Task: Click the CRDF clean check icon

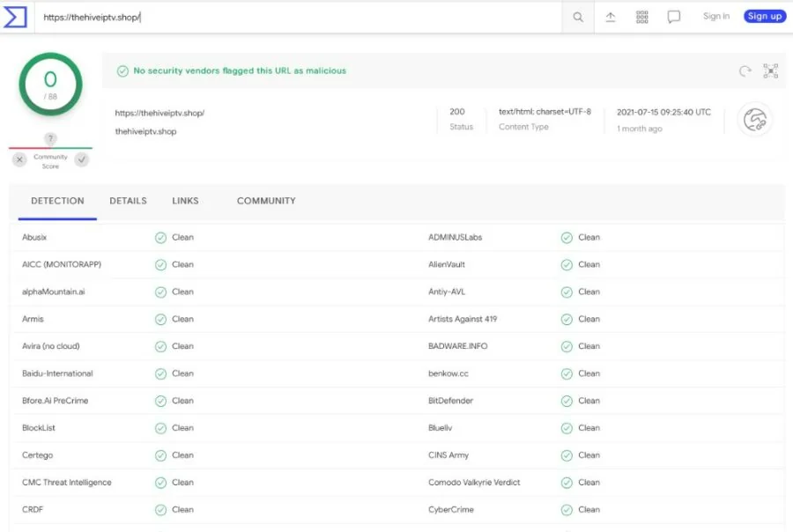Action: (x=160, y=510)
